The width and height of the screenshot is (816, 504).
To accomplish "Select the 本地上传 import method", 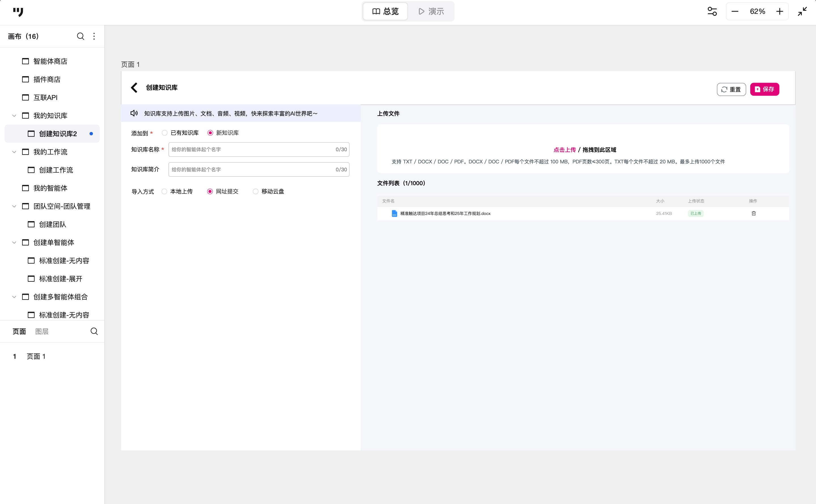I will click(x=164, y=191).
